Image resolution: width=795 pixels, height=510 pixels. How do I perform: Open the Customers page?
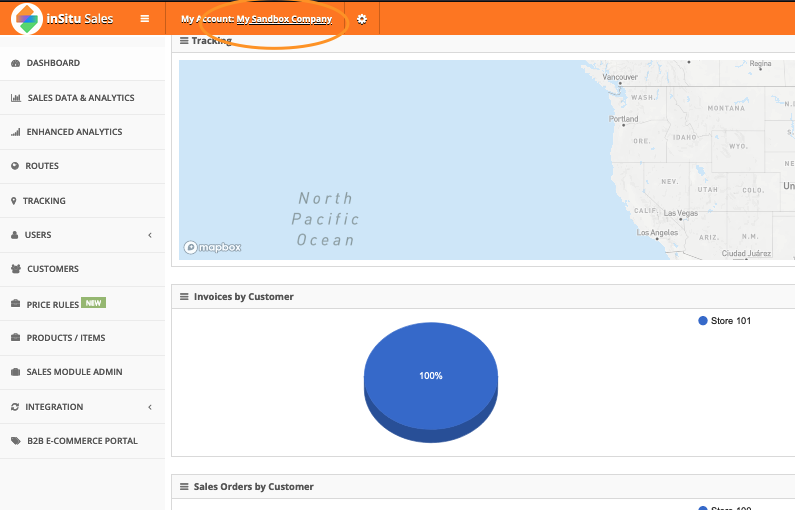point(52,269)
